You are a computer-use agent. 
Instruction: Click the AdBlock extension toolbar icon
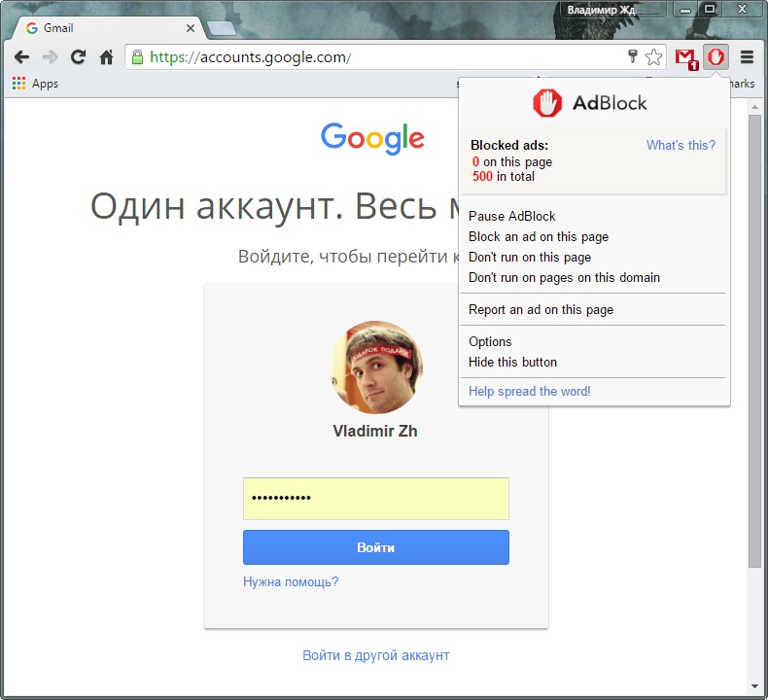pyautogui.click(x=716, y=57)
